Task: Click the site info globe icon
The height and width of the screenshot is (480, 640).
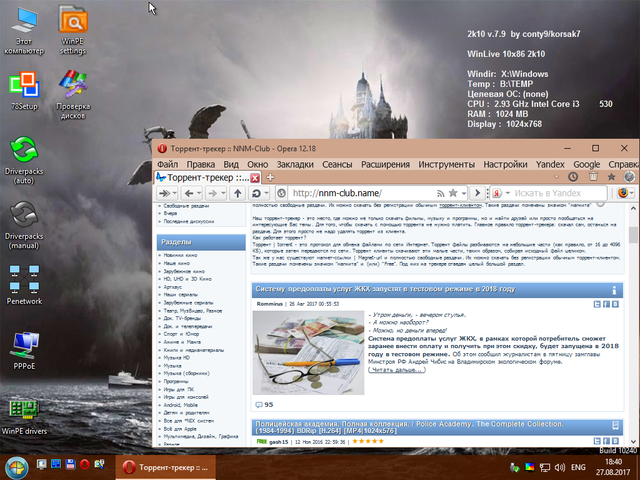Action: click(x=281, y=193)
